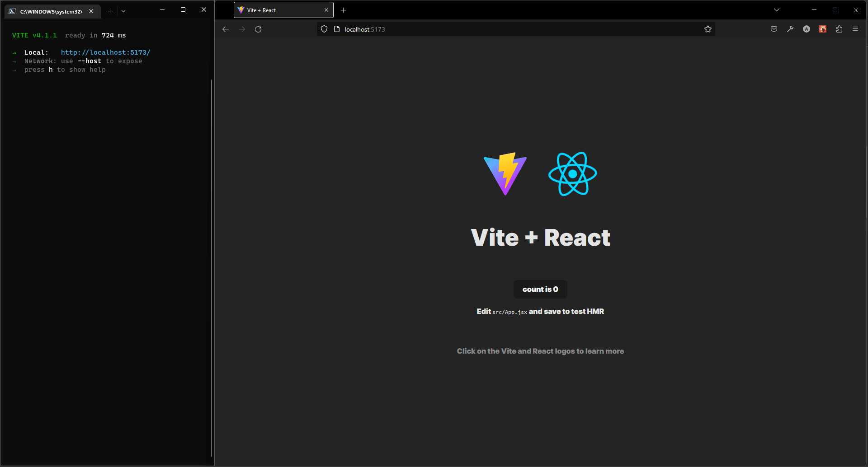Screen dimensions: 868x467
Task: Close the 'Vite + React' tab
Action: (x=326, y=10)
